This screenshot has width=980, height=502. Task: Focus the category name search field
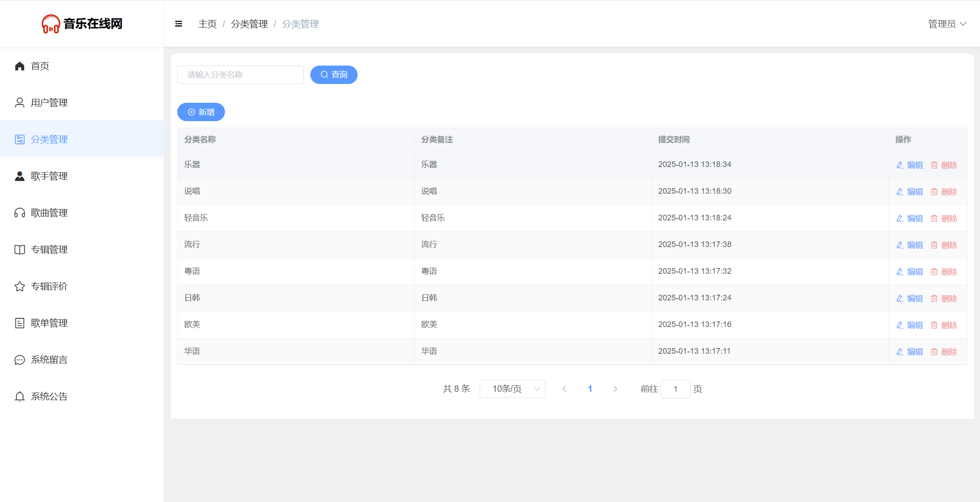240,75
